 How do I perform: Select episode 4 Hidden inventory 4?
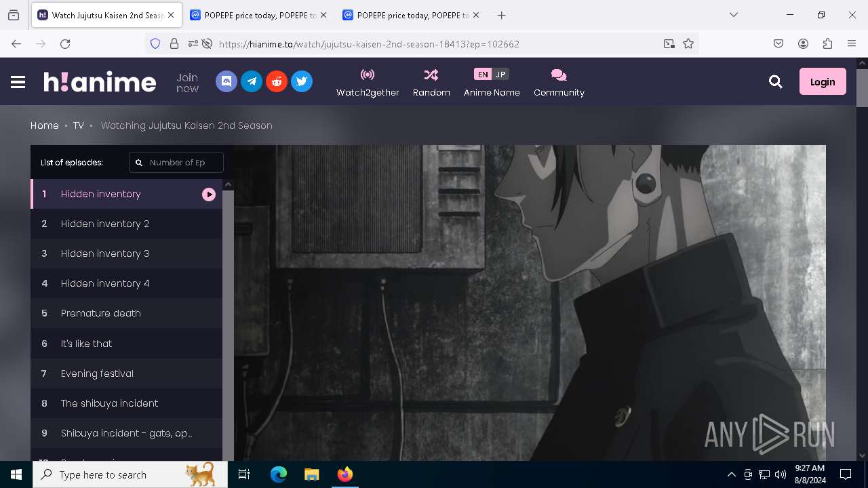[127, 283]
